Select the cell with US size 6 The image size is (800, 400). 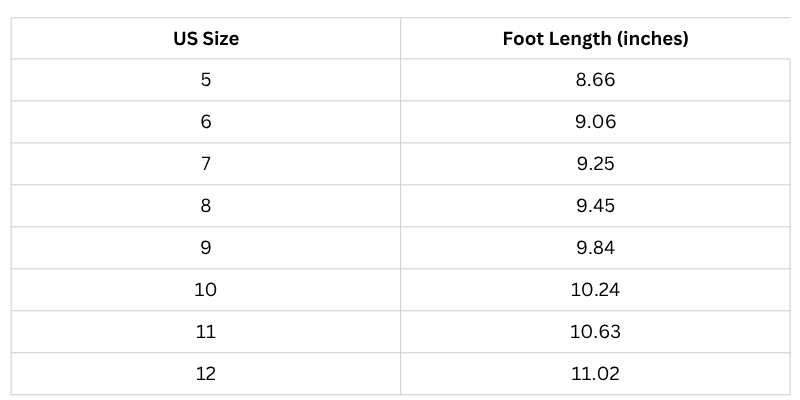[x=206, y=122]
